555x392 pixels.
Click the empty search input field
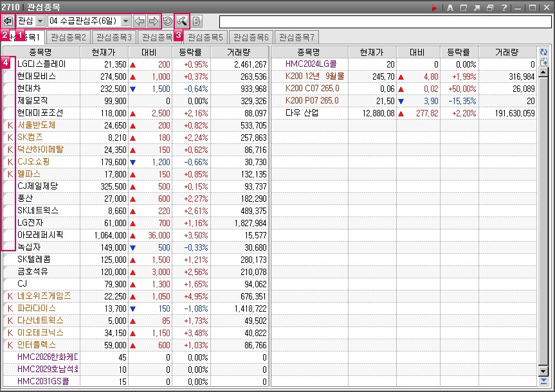coord(385,22)
